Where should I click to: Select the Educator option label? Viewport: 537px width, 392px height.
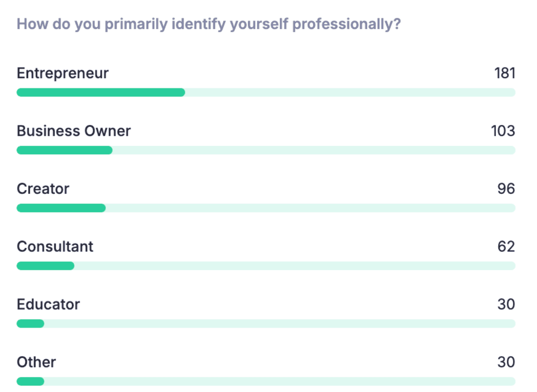[48, 305]
